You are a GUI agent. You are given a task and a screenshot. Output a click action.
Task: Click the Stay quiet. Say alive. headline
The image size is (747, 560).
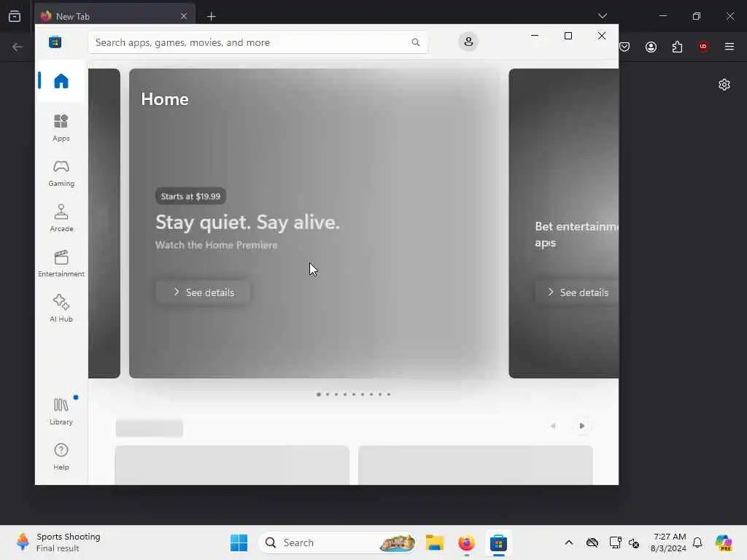click(248, 222)
